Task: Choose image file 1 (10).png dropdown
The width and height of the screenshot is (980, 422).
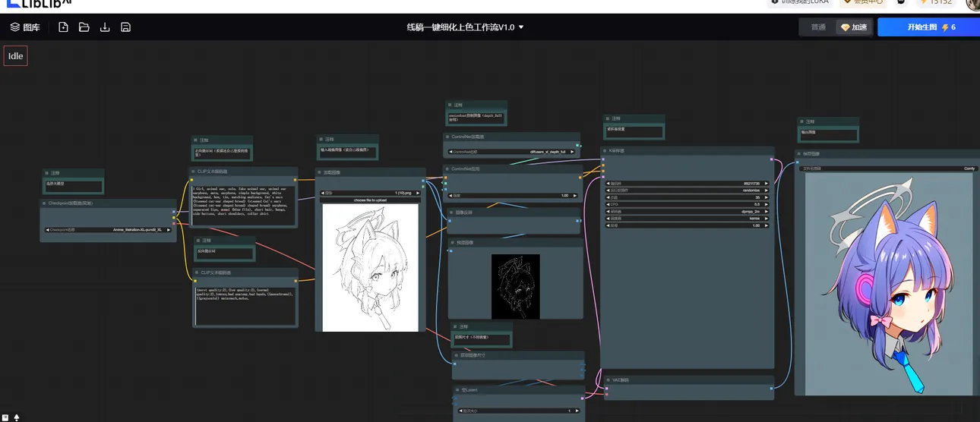Action: point(370,193)
